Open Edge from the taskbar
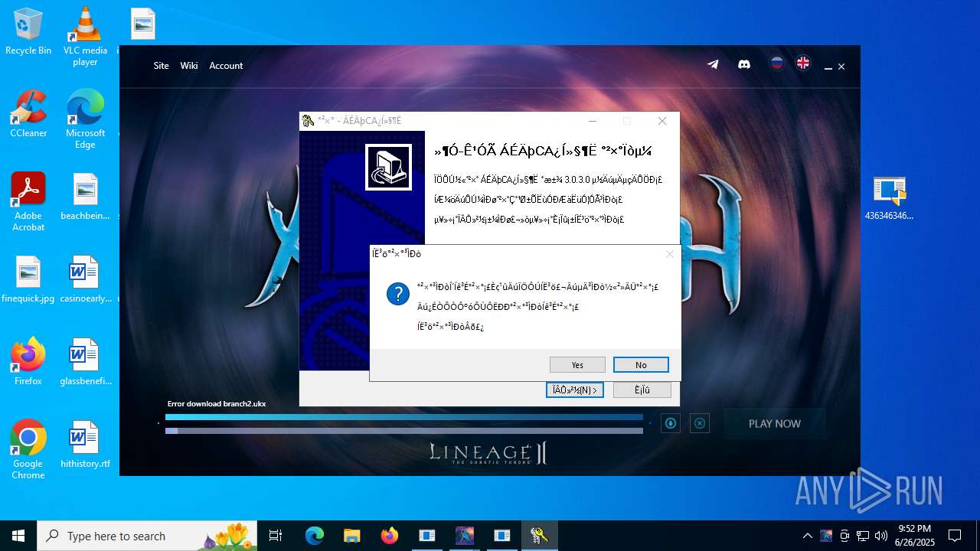Image resolution: width=980 pixels, height=551 pixels. pos(315,536)
